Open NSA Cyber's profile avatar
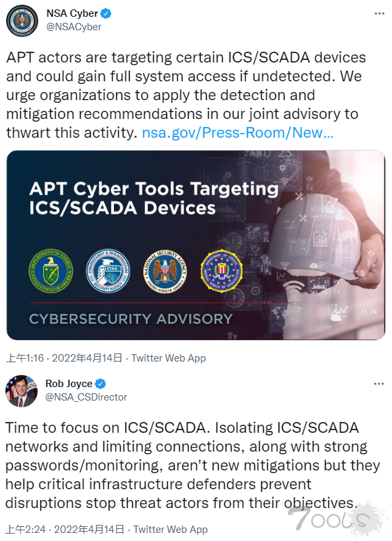392x541 pixels. pos(21,21)
